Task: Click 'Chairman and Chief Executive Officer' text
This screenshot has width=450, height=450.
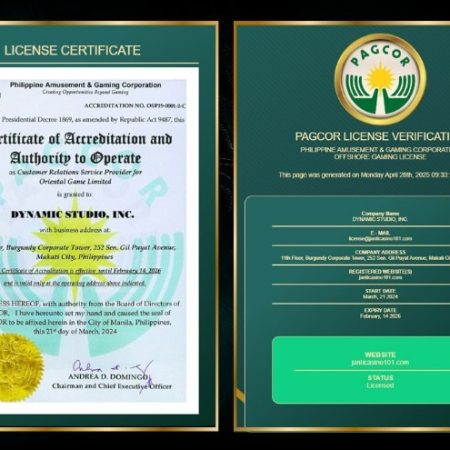Action: tap(112, 386)
